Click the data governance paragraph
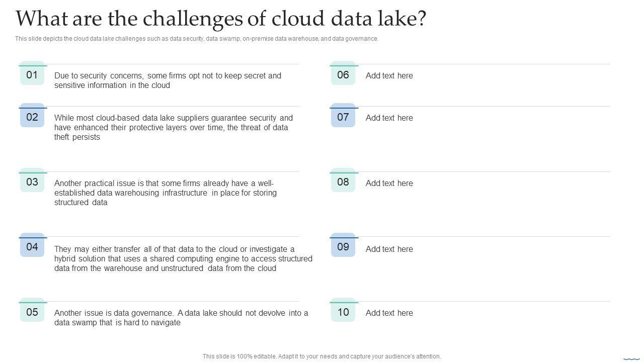The height and width of the screenshot is (362, 644). click(181, 318)
